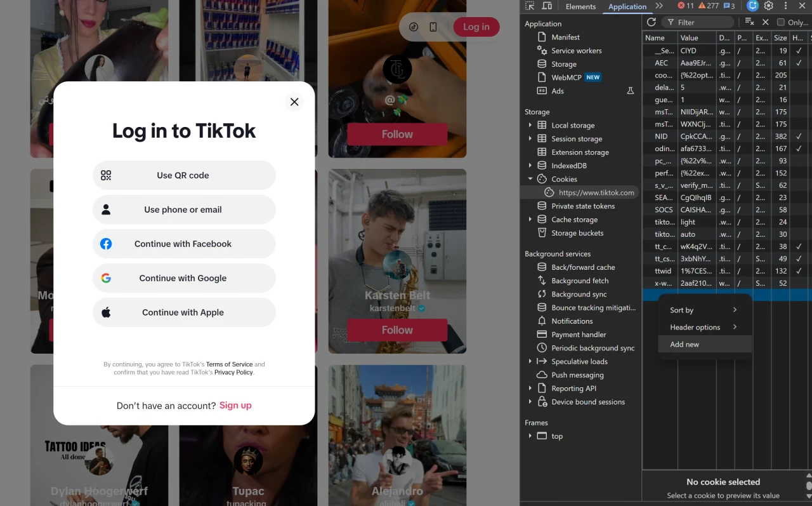Choose 'Add new' from context menu
This screenshot has width=812, height=506.
(x=705, y=344)
